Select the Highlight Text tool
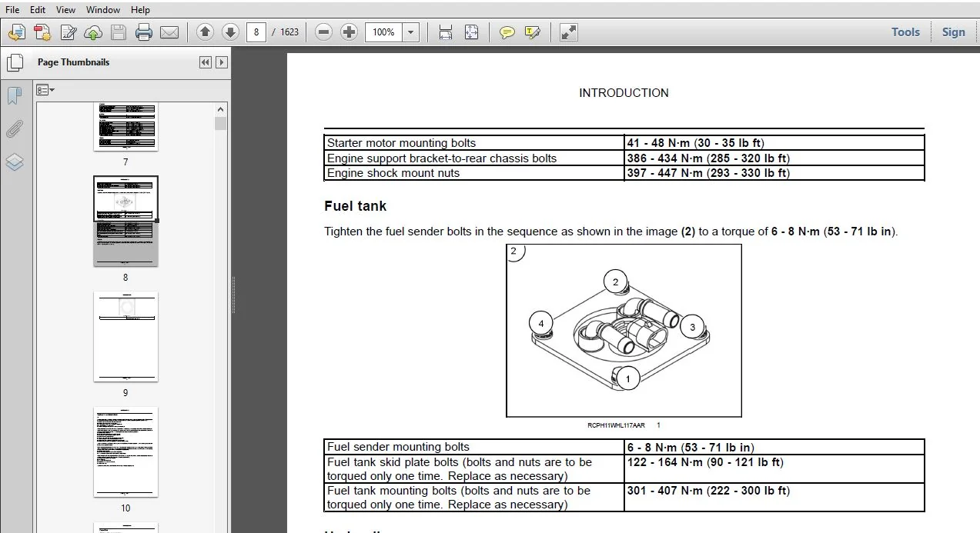This screenshot has width=980, height=533. click(532, 32)
